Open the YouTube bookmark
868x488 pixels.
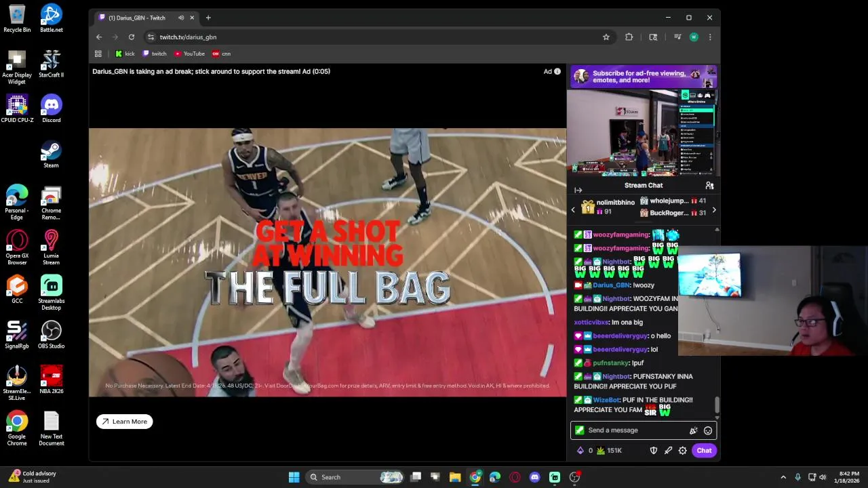coord(189,54)
